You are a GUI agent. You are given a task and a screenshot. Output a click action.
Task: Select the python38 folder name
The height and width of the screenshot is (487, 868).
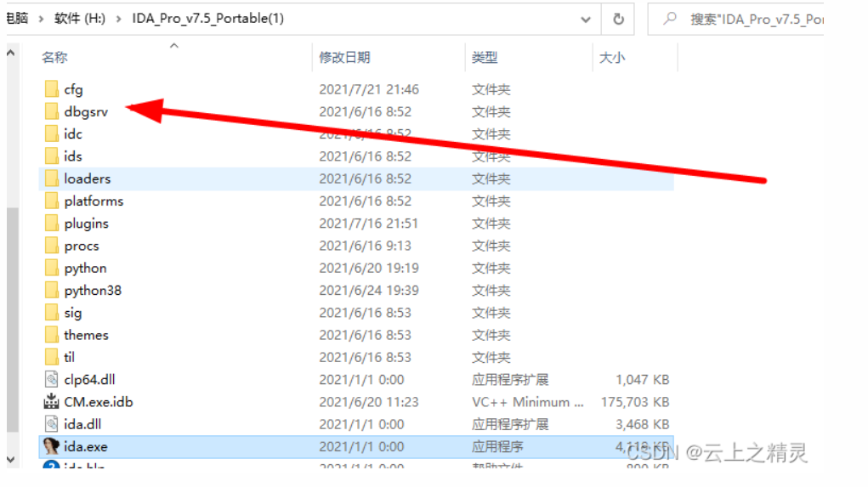pos(93,291)
